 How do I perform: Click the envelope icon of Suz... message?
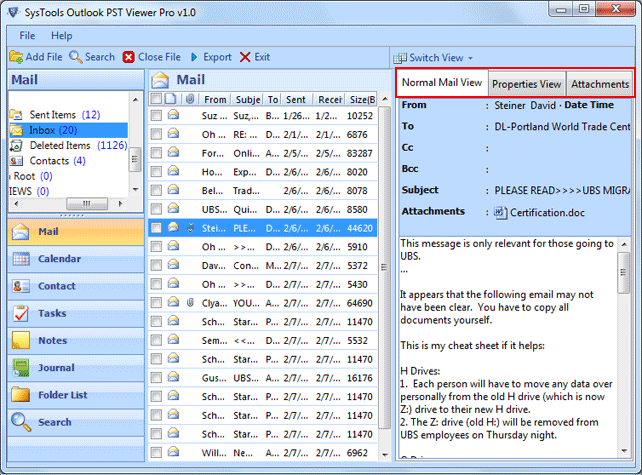(x=174, y=115)
